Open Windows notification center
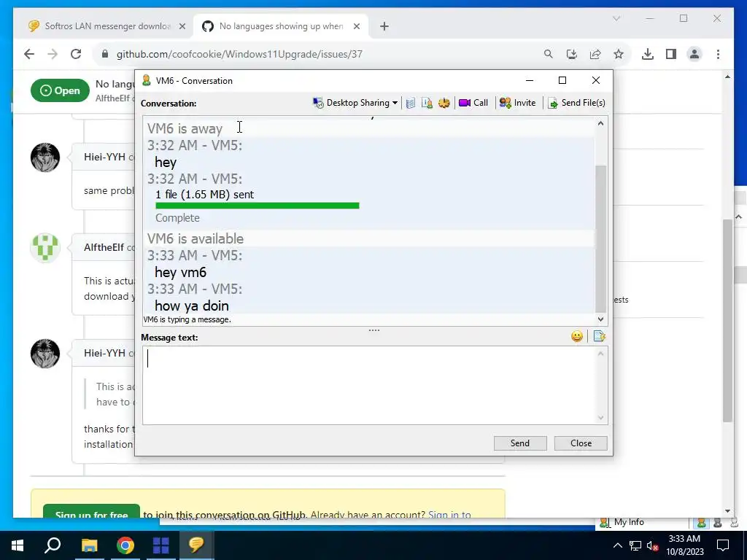Screen dimensions: 747x560 (x=723, y=545)
